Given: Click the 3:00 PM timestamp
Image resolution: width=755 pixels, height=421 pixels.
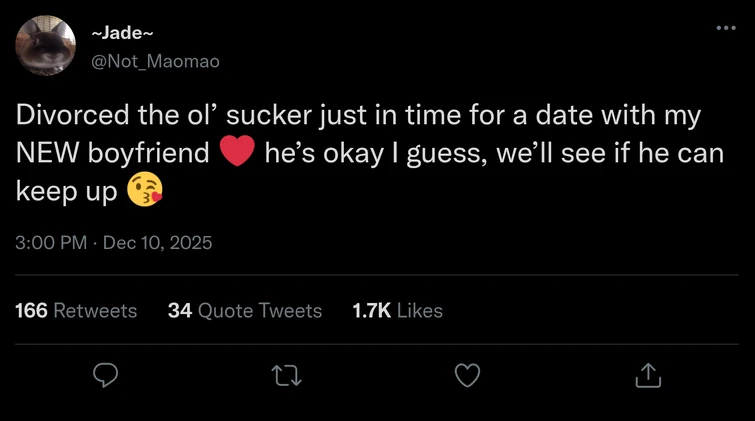Looking at the screenshot, I should tap(50, 242).
